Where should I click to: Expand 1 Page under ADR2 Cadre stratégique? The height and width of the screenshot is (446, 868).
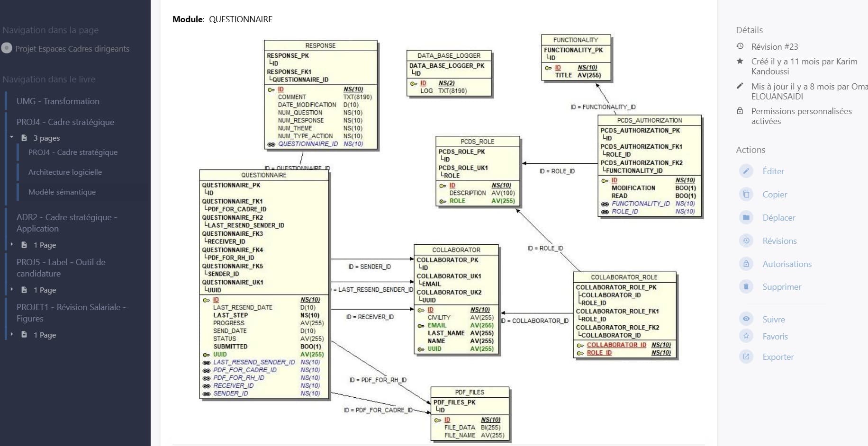coord(12,245)
